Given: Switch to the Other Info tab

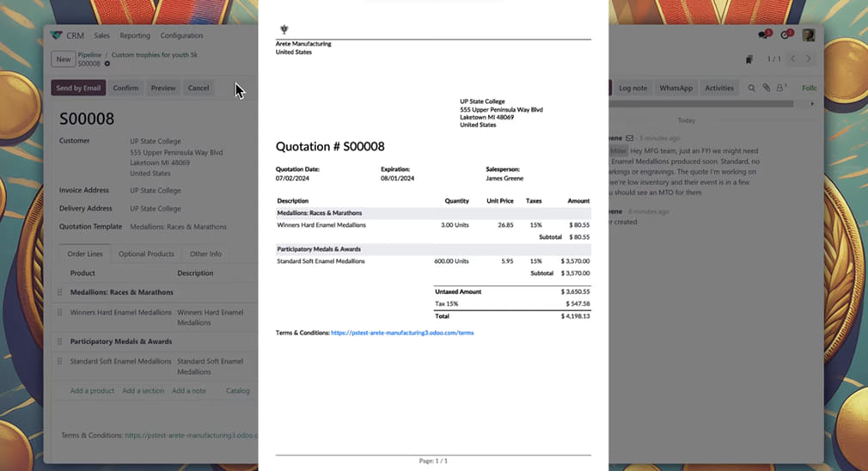Looking at the screenshot, I should click(205, 254).
